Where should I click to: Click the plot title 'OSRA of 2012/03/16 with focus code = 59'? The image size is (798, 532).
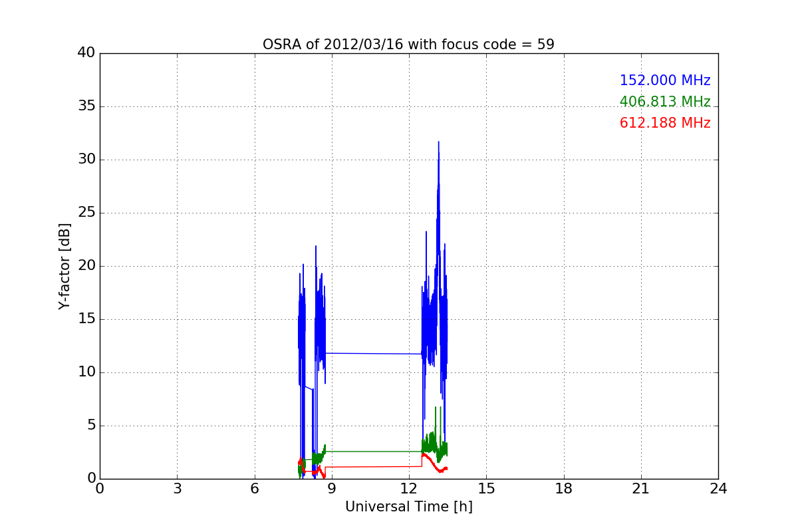pyautogui.click(x=408, y=45)
